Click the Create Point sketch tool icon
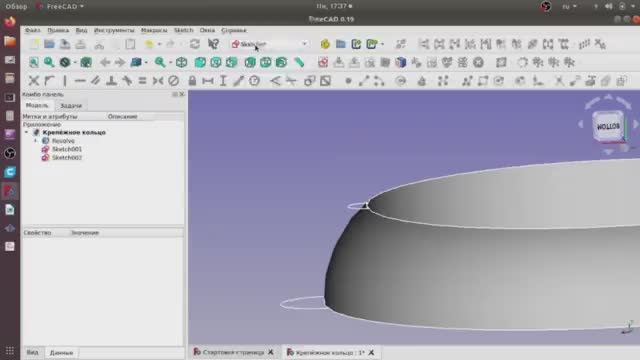This screenshot has height=360, width=640. tap(348, 81)
